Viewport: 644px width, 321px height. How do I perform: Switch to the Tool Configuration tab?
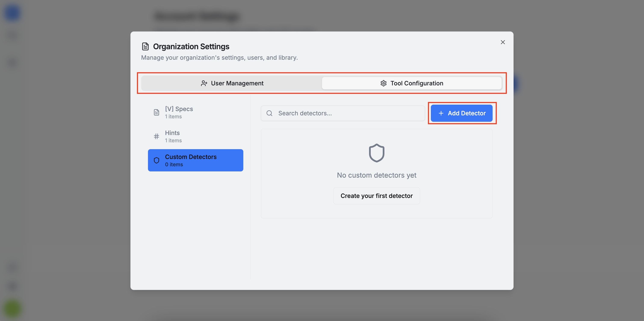[x=412, y=83]
